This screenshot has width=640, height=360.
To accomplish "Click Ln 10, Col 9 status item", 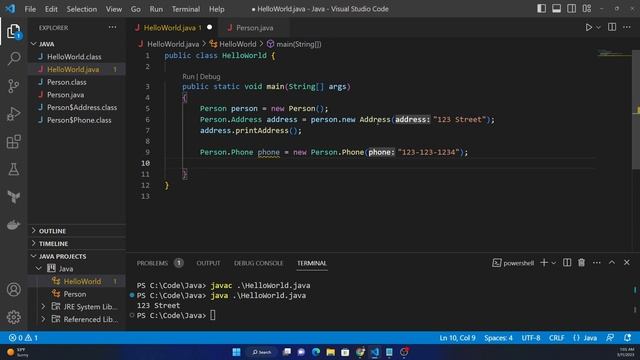I will (457, 338).
